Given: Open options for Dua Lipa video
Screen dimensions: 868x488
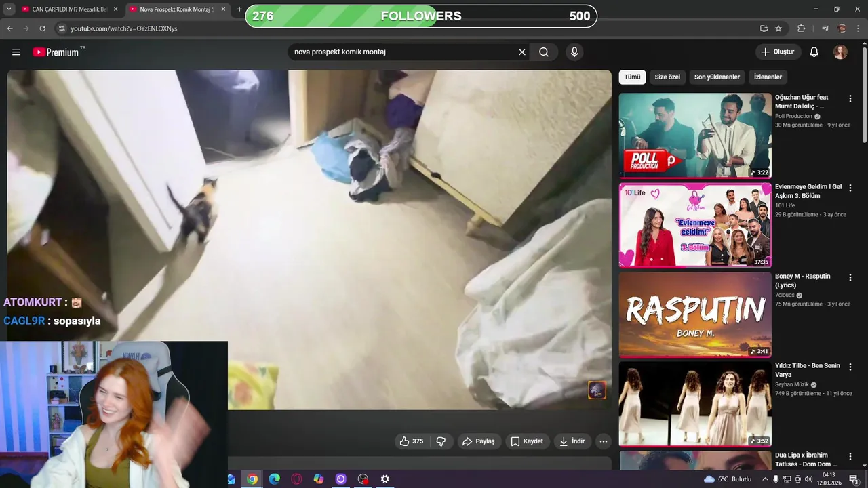Looking at the screenshot, I should [x=850, y=456].
